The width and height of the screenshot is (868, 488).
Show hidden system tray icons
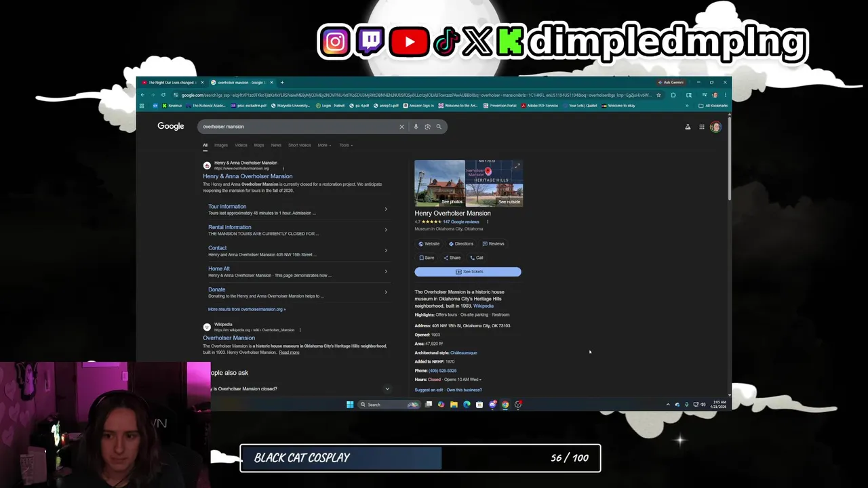point(668,405)
